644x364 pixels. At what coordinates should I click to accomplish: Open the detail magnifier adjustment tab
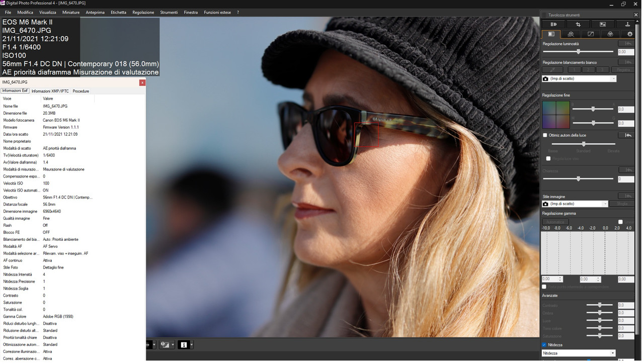[x=571, y=34]
